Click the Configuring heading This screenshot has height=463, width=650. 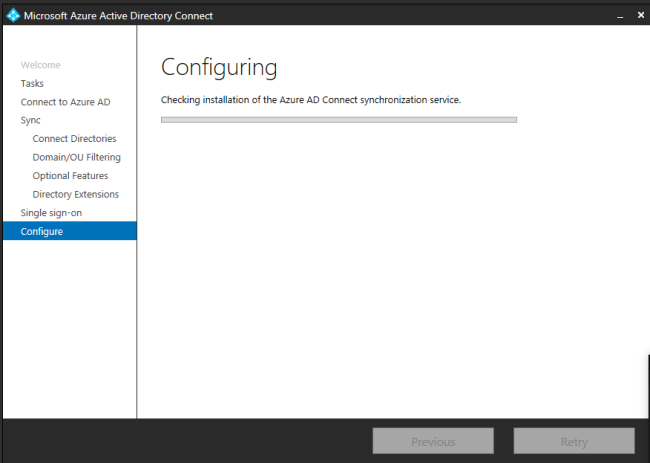pyautogui.click(x=219, y=67)
